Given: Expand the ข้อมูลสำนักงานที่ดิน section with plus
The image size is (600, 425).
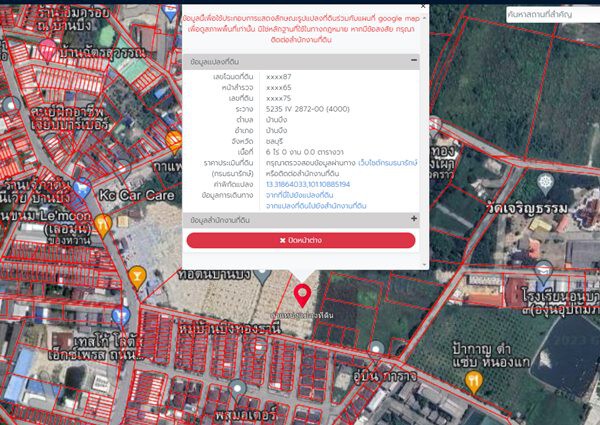Looking at the screenshot, I should click(x=414, y=218).
